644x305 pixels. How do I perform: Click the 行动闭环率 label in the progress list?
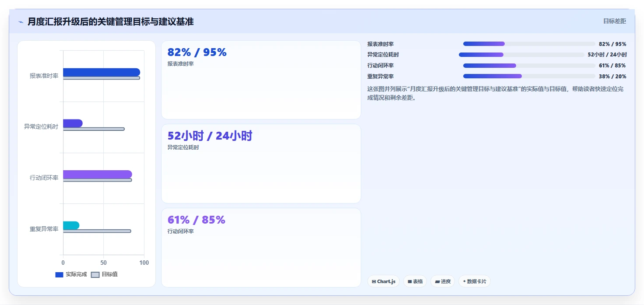coord(380,66)
